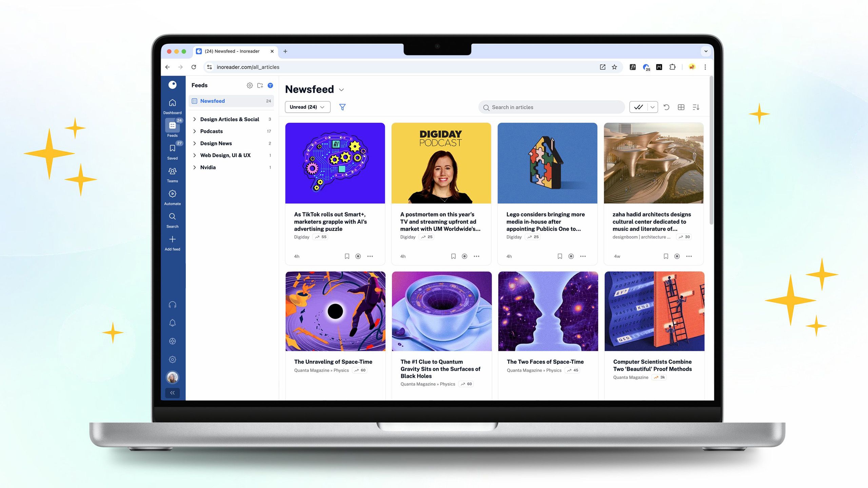
Task: Open The Two Faces of Space-Time headline
Action: (545, 362)
